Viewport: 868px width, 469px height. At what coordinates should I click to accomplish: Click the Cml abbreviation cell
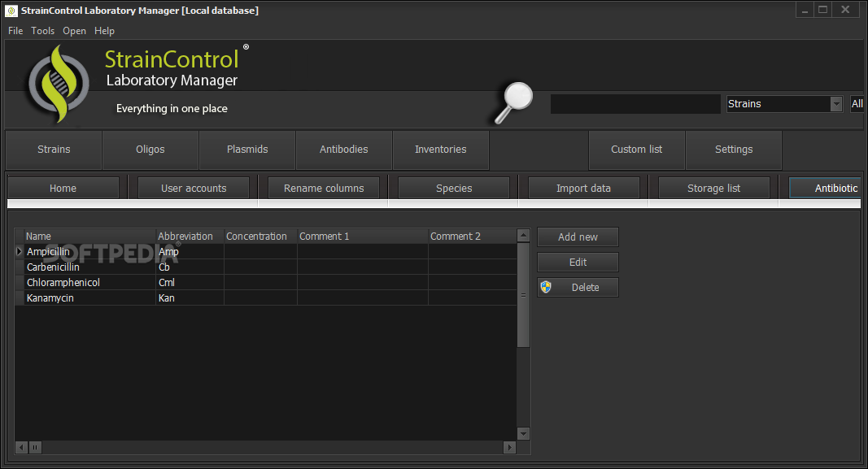pos(190,283)
